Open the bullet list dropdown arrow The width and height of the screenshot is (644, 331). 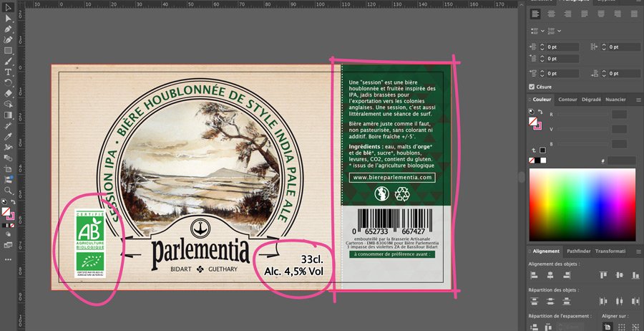coord(542,31)
